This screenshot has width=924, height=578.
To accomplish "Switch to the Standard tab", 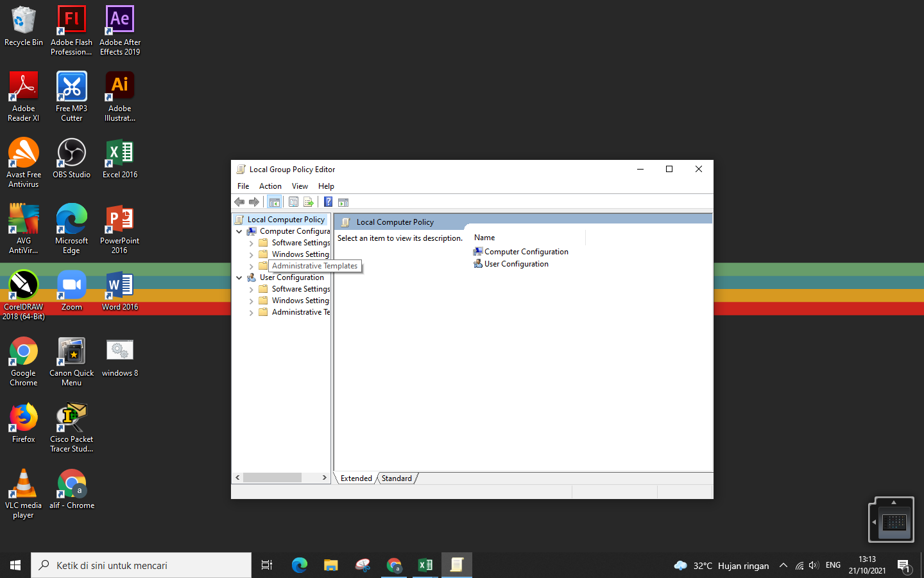I will (397, 478).
